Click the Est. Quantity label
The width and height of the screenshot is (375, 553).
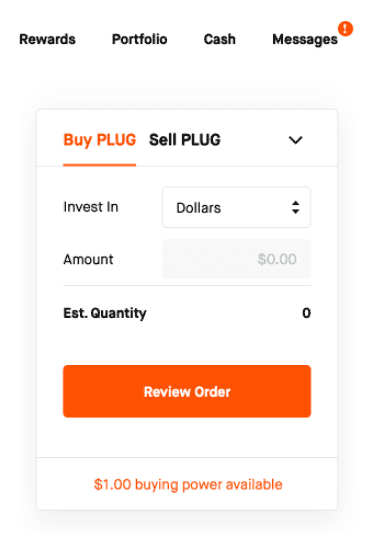(x=105, y=313)
